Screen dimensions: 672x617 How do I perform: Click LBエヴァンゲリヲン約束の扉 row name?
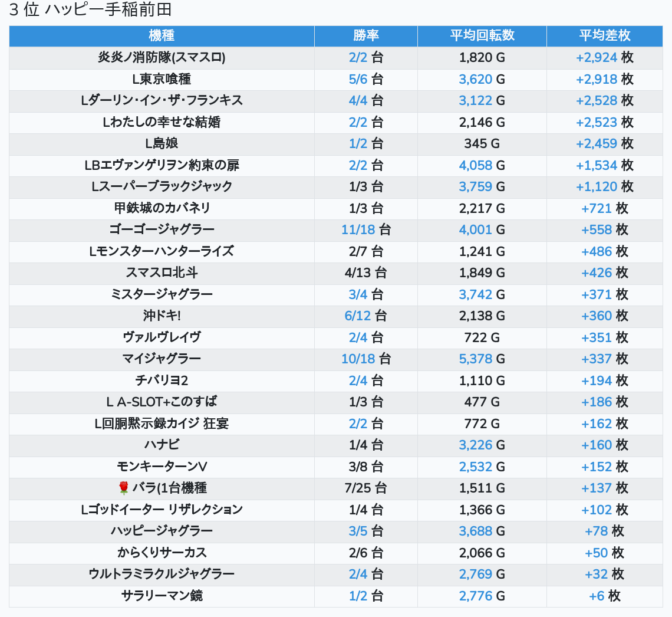(x=162, y=165)
